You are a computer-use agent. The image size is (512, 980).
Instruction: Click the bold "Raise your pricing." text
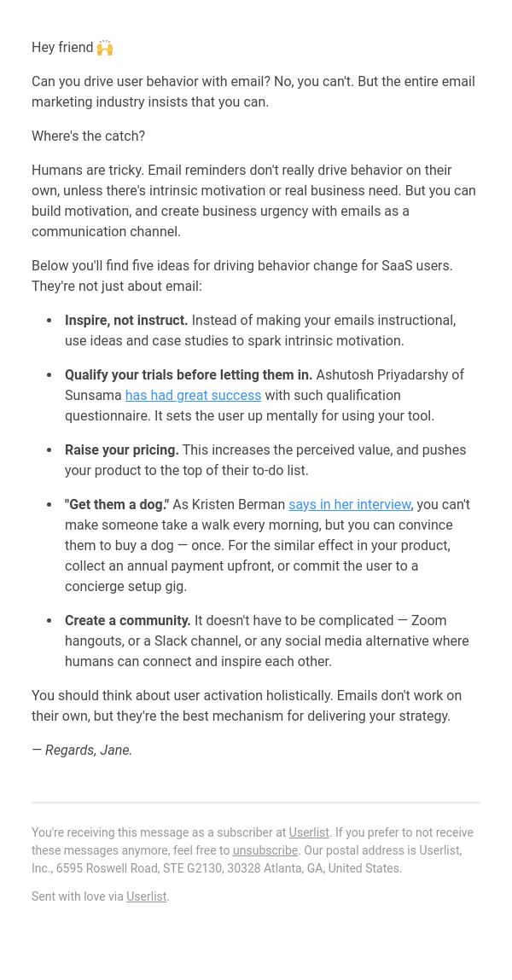coord(122,450)
